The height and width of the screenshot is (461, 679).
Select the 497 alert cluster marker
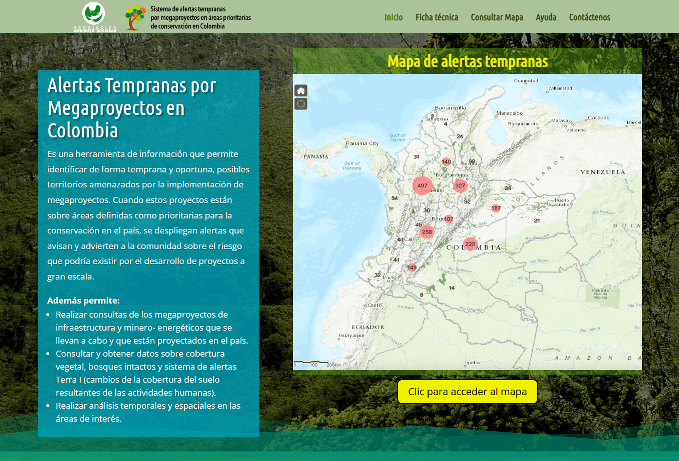coord(422,186)
